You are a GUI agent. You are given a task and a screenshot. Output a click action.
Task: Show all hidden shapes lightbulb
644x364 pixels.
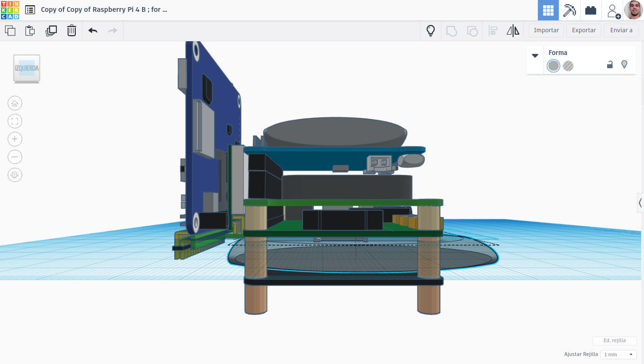click(430, 31)
